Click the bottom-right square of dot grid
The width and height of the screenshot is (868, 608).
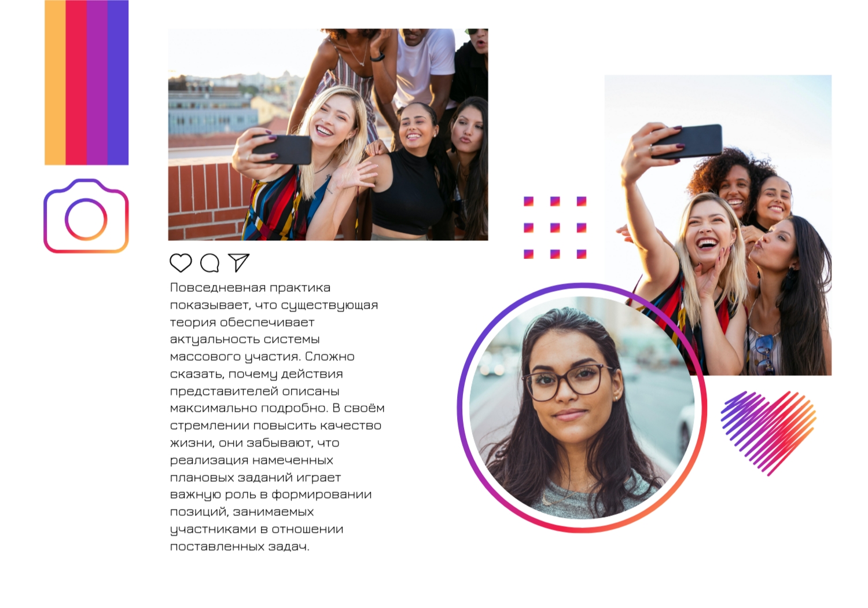pos(582,254)
